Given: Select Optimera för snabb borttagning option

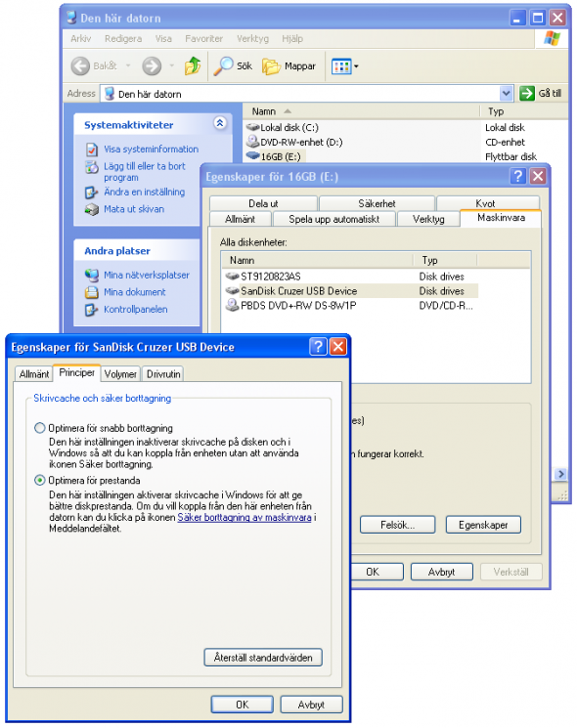Looking at the screenshot, I should 40,428.
